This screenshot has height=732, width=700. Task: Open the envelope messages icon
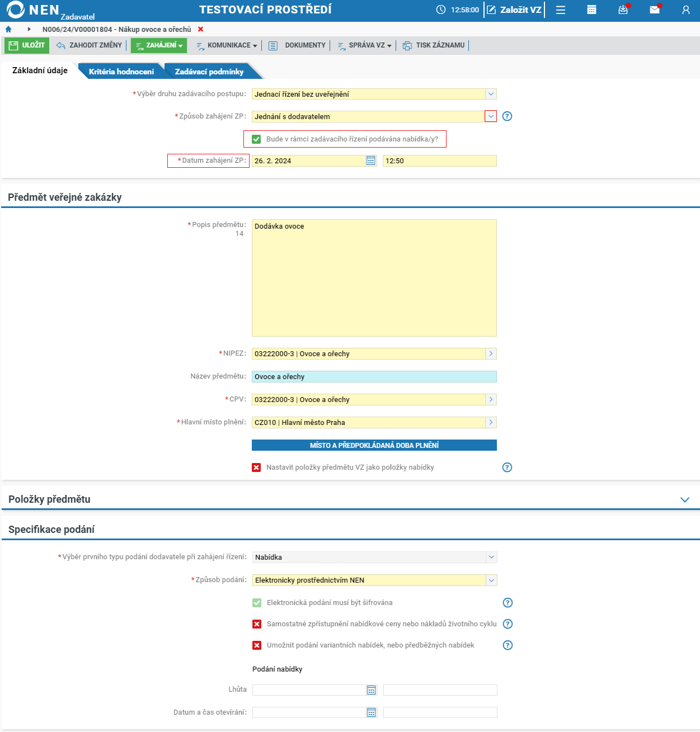tap(655, 10)
